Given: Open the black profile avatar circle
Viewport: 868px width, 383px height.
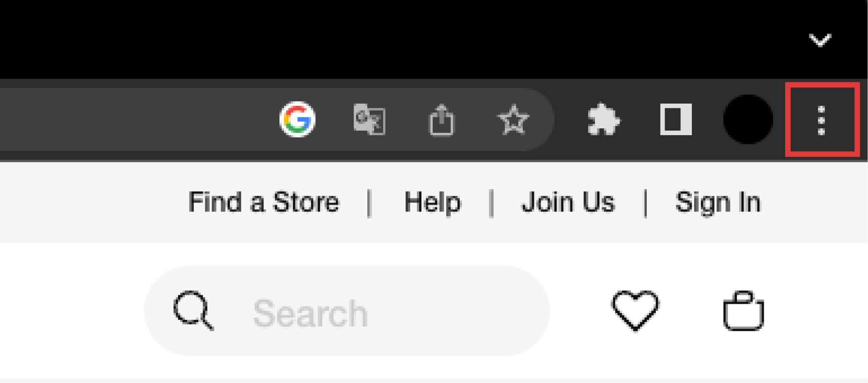Looking at the screenshot, I should point(748,120).
